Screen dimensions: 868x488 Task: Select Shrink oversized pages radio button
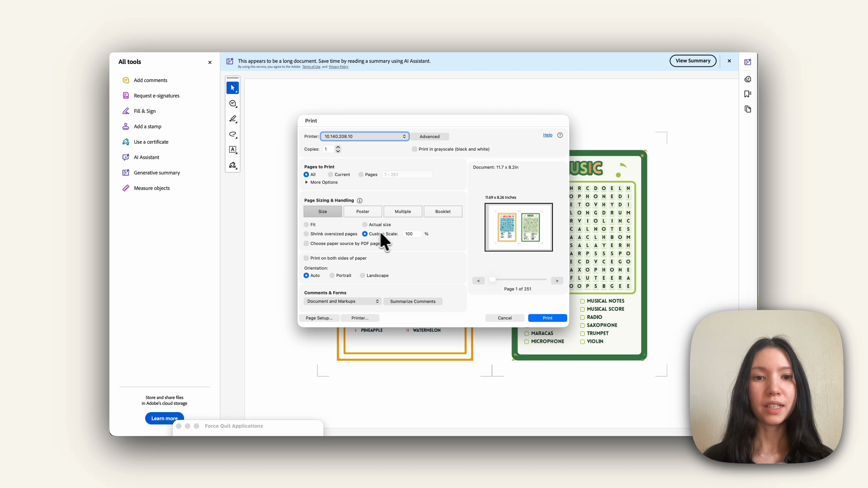pos(306,234)
